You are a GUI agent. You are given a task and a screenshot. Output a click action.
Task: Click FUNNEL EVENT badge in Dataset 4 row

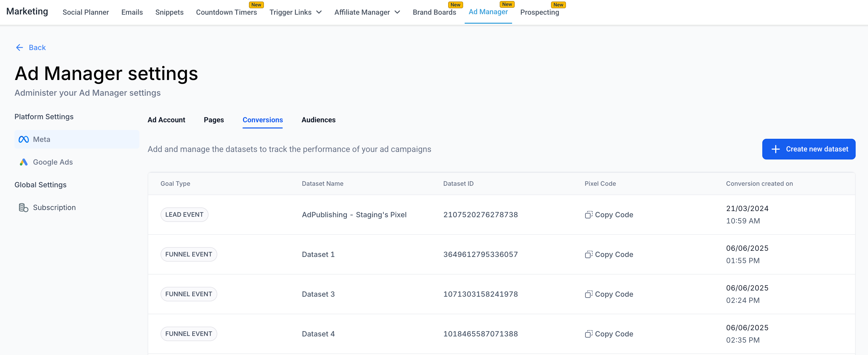point(189,334)
